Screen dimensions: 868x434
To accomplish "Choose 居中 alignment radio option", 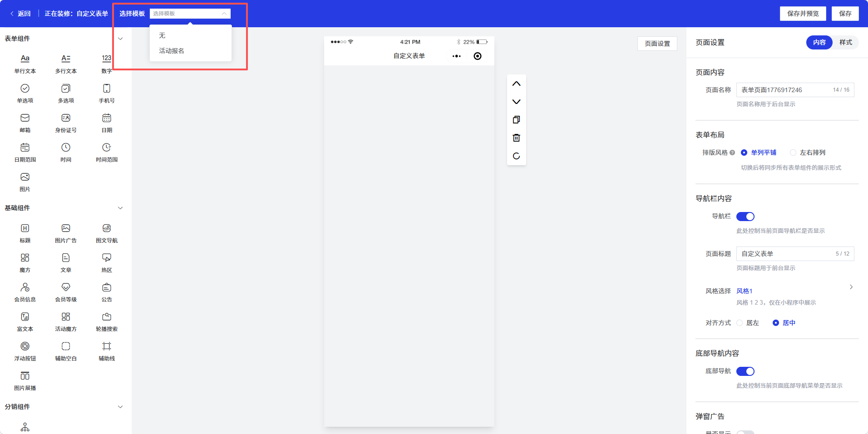I will pos(784,323).
